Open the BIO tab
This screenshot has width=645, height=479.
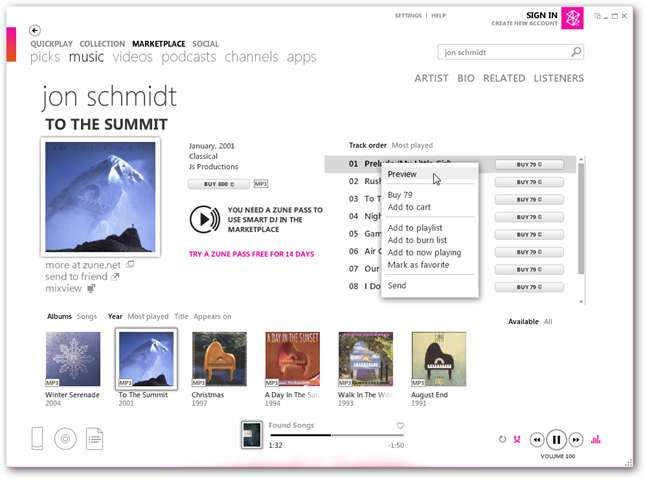tap(466, 78)
